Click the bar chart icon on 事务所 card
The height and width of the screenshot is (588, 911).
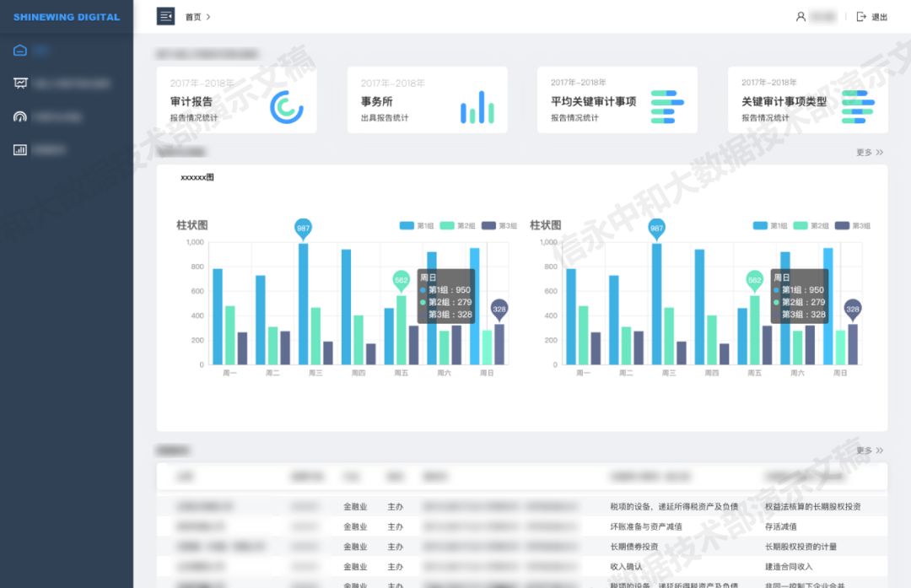[477, 107]
